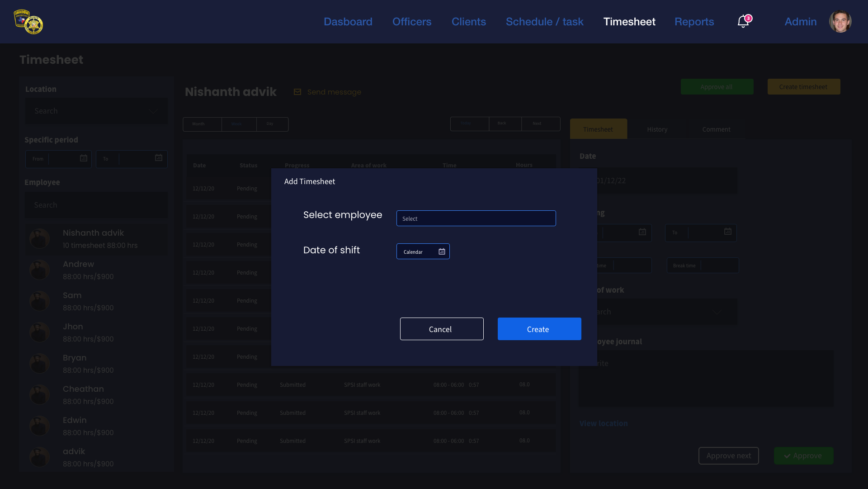
Task: Open the Admin profile avatar
Action: click(x=840, y=21)
